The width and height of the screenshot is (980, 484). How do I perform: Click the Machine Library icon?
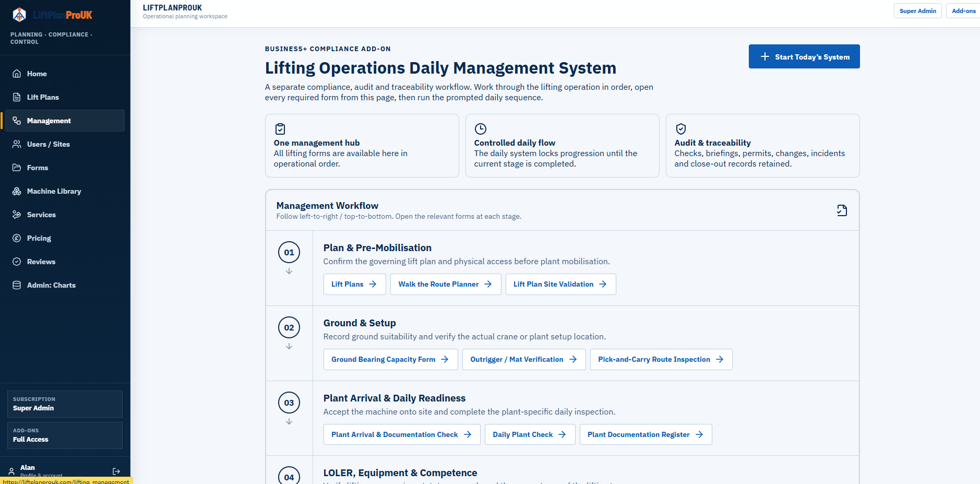[17, 191]
